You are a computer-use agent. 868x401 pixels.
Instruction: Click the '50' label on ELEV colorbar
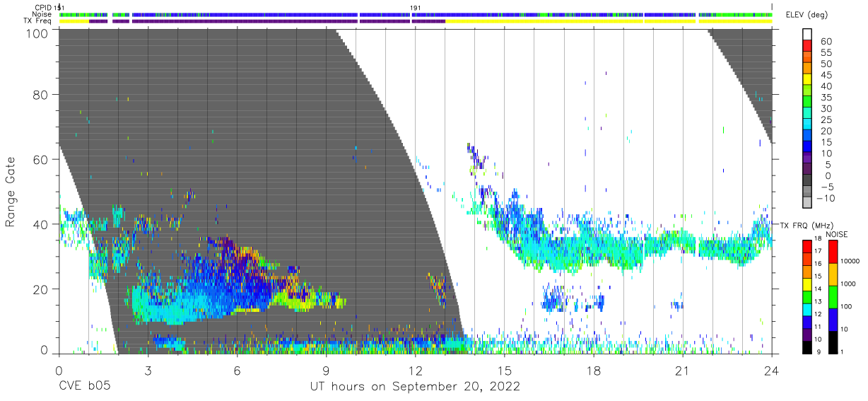(826, 64)
